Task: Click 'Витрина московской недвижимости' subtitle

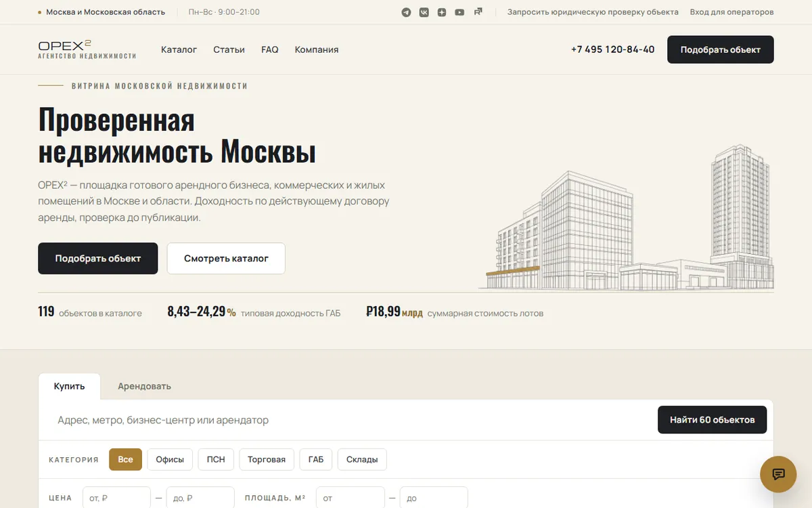Action: tap(160, 86)
